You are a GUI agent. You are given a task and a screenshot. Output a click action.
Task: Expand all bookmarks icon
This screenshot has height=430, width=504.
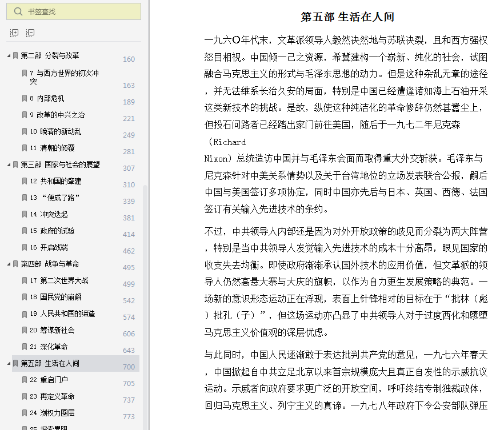pyautogui.click(x=14, y=33)
